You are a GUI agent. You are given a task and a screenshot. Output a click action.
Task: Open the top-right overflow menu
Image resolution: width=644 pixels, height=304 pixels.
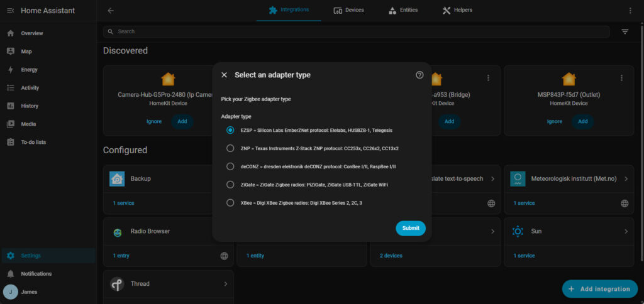tap(630, 11)
